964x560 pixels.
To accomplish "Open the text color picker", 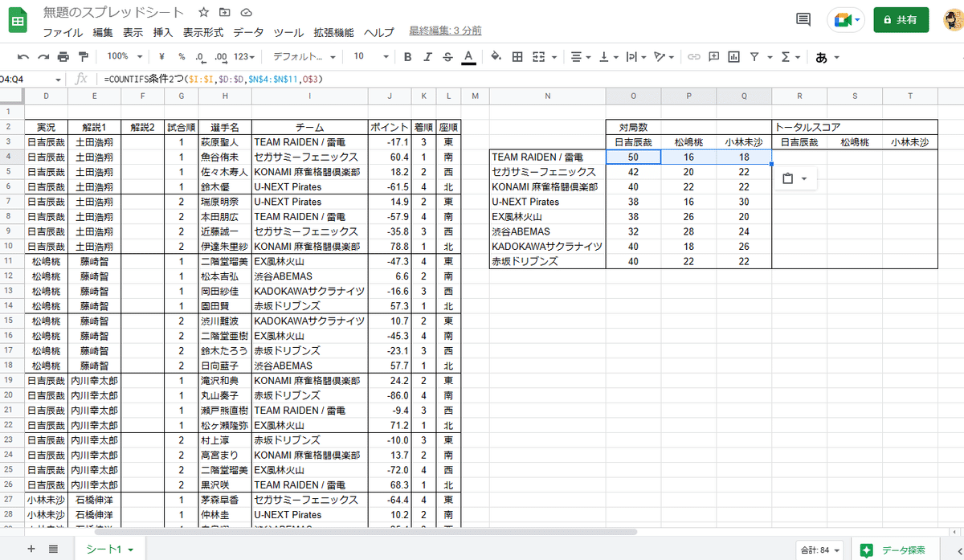I will coord(468,57).
